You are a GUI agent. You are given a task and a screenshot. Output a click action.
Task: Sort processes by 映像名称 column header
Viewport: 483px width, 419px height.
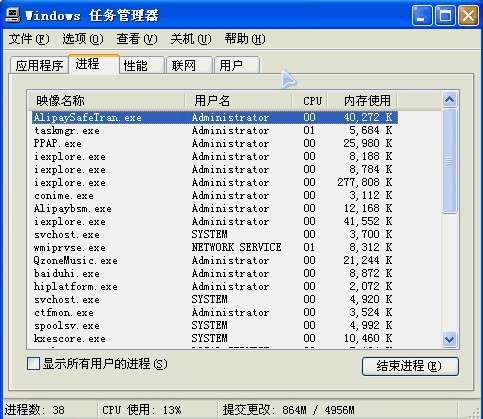coord(106,100)
